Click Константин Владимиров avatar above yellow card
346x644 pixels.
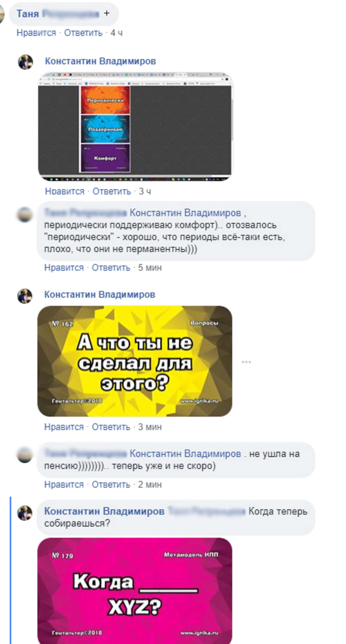coord(25,296)
